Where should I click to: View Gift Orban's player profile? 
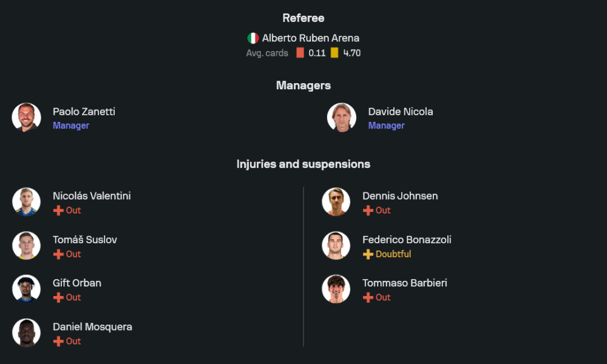coord(77,283)
